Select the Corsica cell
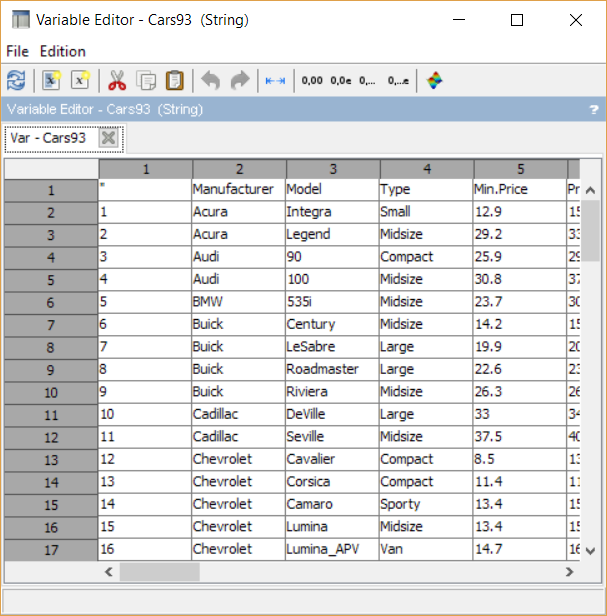Viewport: 607px width, 616px height. tap(332, 482)
